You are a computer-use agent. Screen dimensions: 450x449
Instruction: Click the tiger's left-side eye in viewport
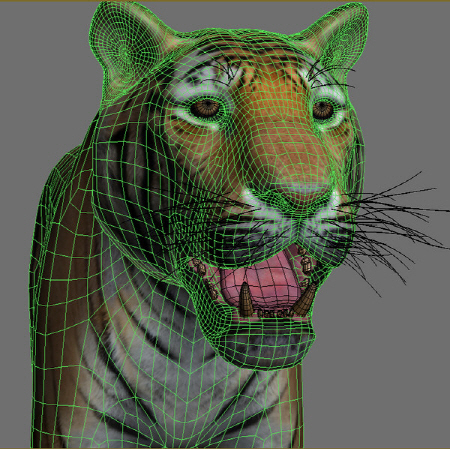click(x=205, y=108)
